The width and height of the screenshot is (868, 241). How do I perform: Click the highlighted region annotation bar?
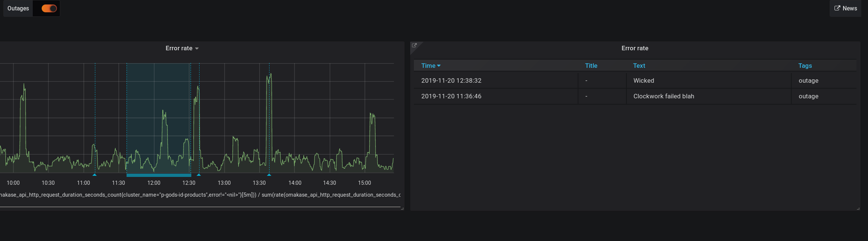click(159, 175)
